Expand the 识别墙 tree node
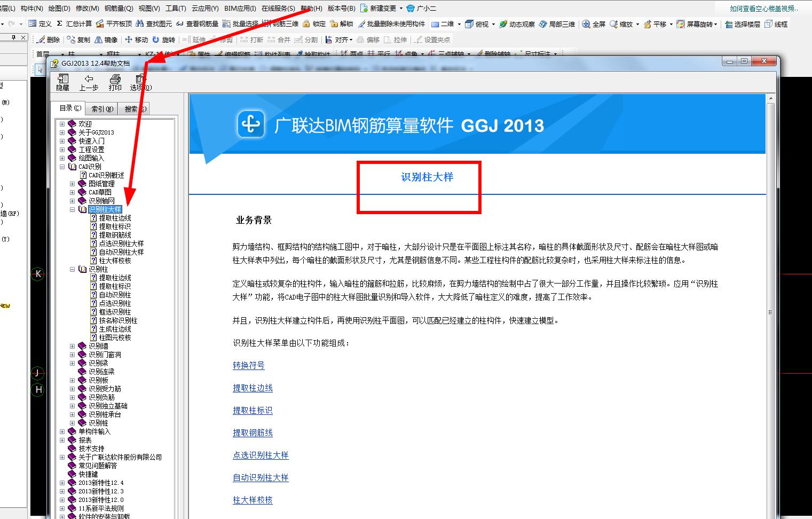812x519 pixels. (x=73, y=346)
